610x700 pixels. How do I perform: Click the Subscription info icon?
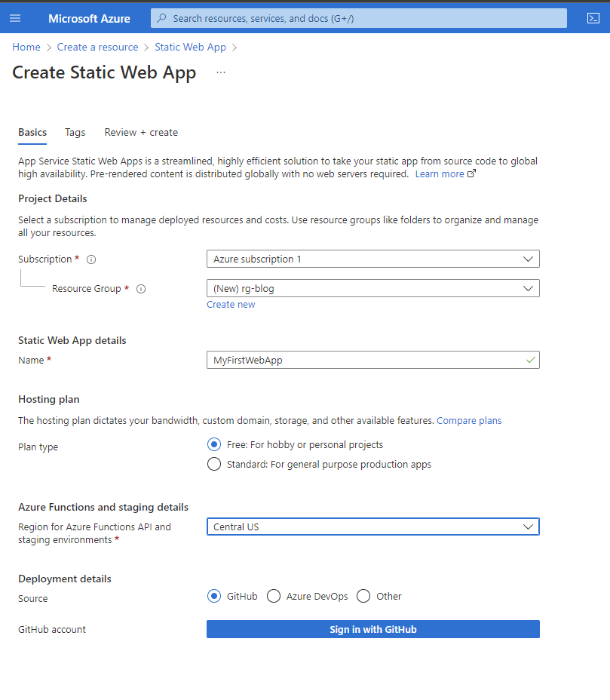pos(91,259)
